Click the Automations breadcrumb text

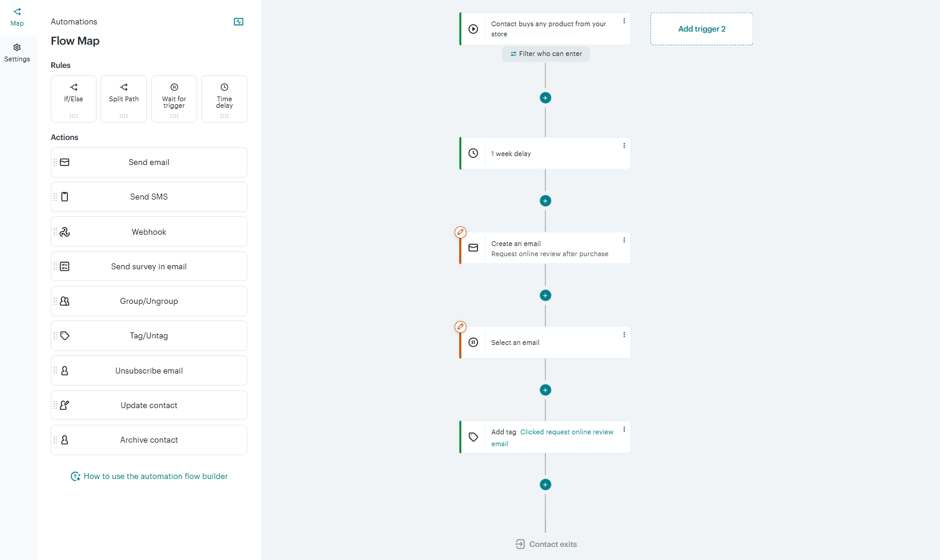pyautogui.click(x=74, y=21)
